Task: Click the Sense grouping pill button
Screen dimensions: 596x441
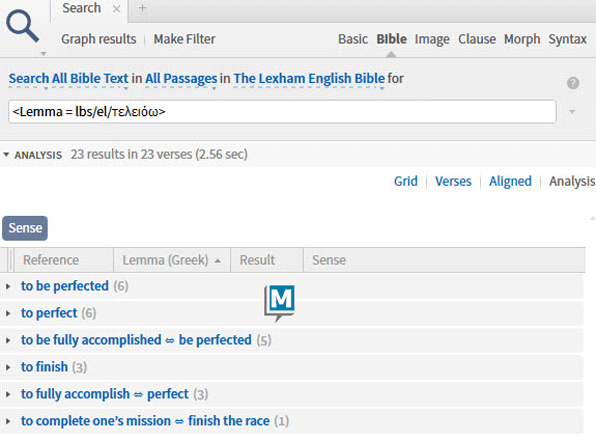Action: [25, 228]
